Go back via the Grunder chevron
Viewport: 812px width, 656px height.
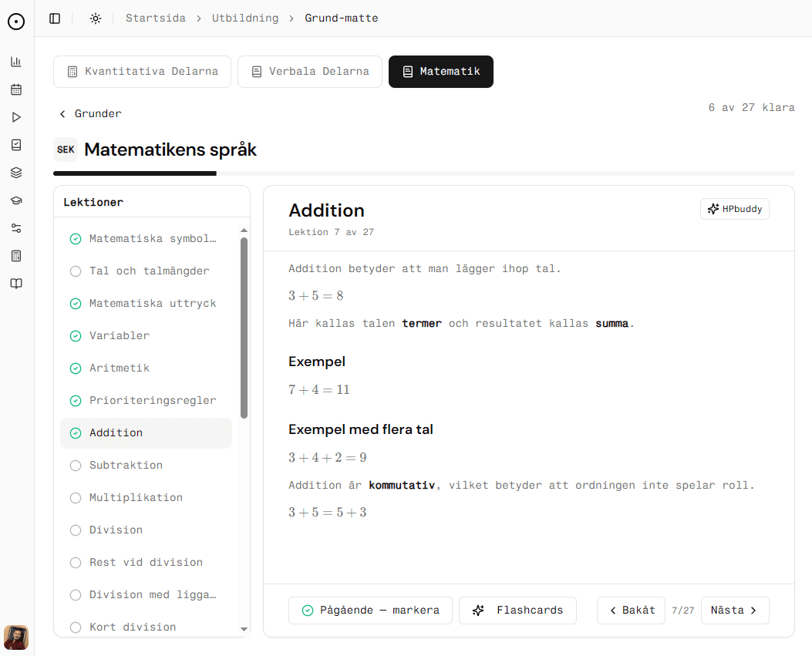coord(63,114)
